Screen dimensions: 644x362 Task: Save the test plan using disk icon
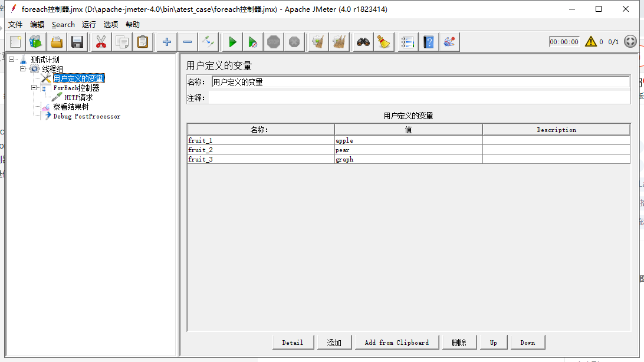point(77,42)
